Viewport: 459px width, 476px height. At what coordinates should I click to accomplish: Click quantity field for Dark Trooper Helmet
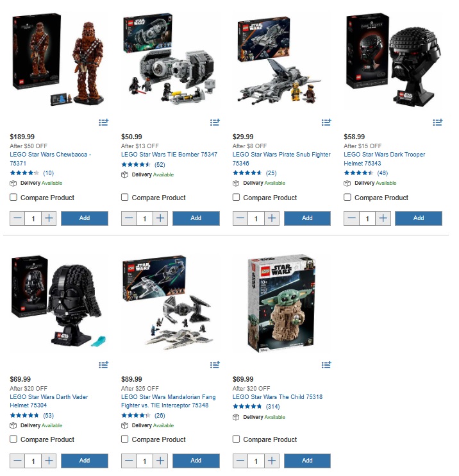point(367,218)
